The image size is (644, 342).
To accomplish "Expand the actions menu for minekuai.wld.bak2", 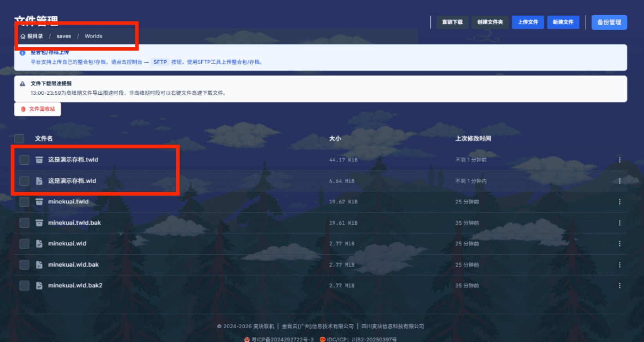I will pyautogui.click(x=619, y=286).
